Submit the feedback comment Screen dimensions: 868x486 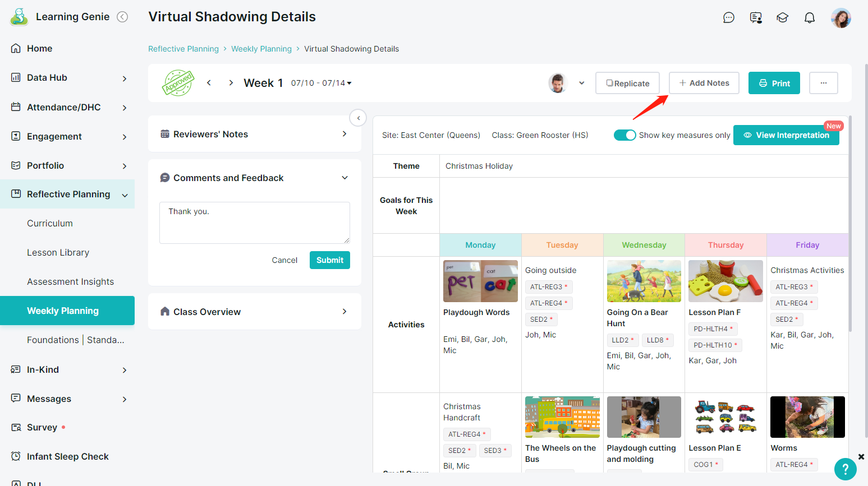[330, 260]
